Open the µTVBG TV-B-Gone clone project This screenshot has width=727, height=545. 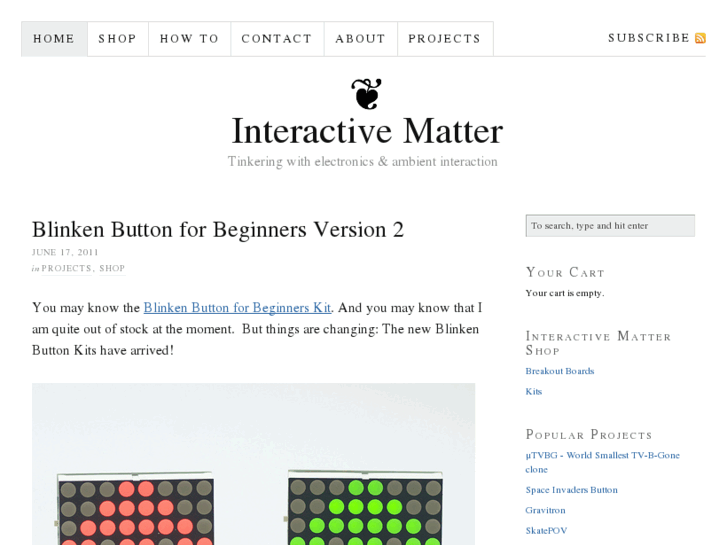pyautogui.click(x=602, y=462)
